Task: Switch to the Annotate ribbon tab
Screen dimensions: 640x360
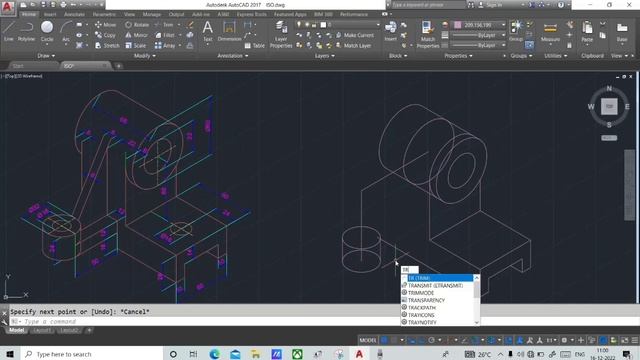Action: [x=75, y=14]
